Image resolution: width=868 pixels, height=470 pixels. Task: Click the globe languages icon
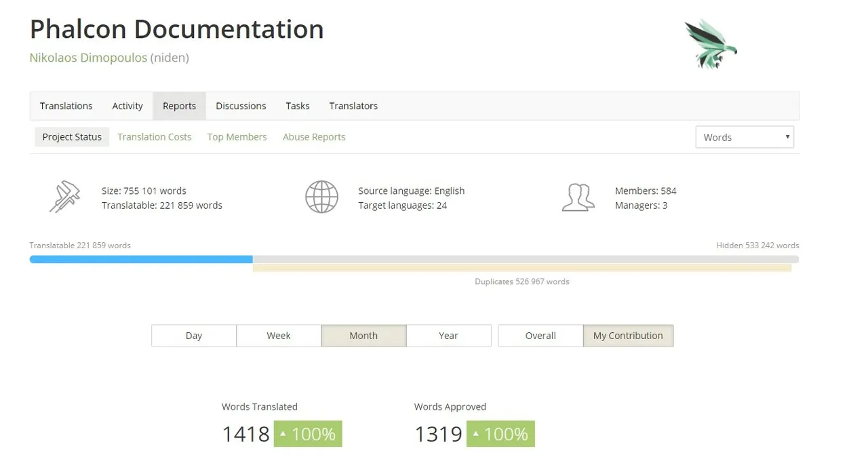(x=321, y=197)
